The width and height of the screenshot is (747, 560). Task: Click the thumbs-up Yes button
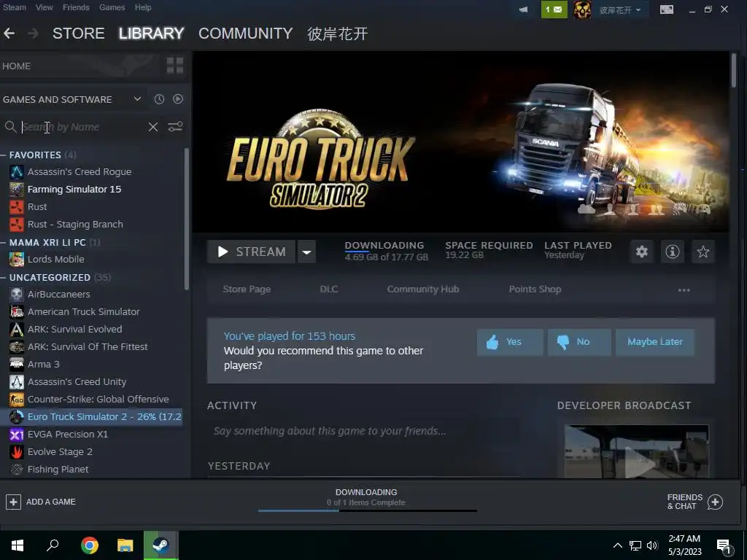pos(510,342)
